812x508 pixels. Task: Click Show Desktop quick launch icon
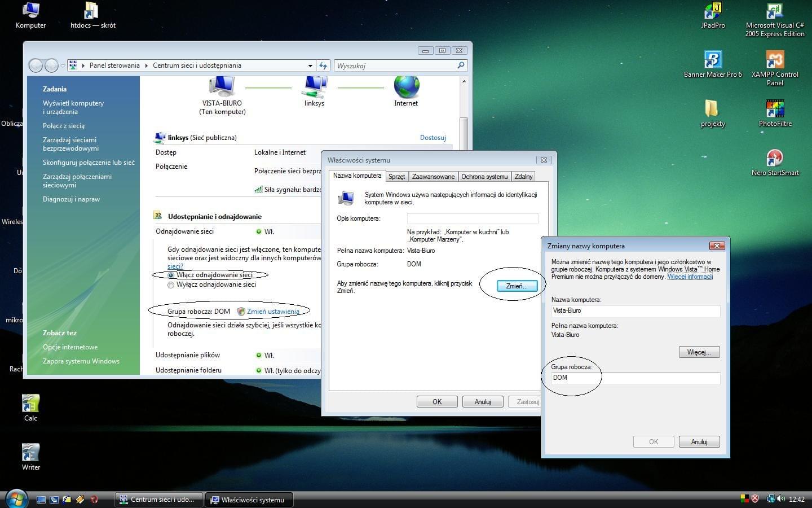(x=41, y=500)
